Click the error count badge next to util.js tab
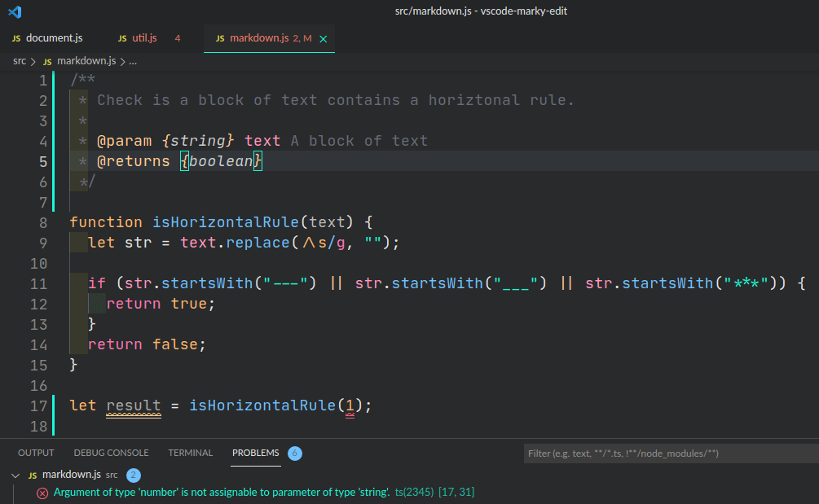 [178, 37]
